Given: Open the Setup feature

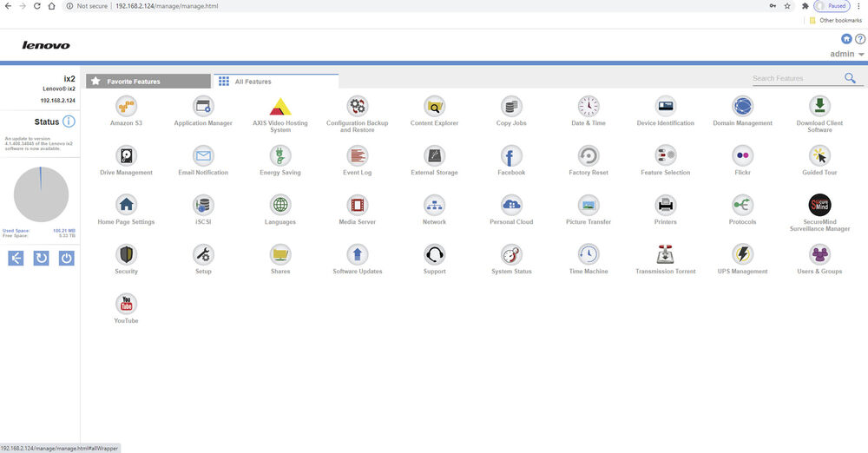Looking at the screenshot, I should click(x=203, y=255).
